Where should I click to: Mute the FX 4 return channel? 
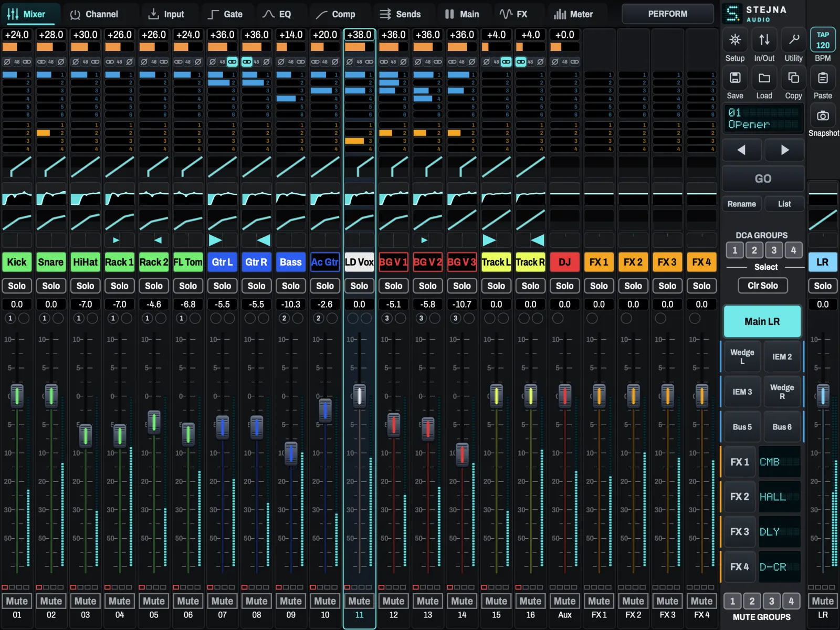tap(702, 601)
